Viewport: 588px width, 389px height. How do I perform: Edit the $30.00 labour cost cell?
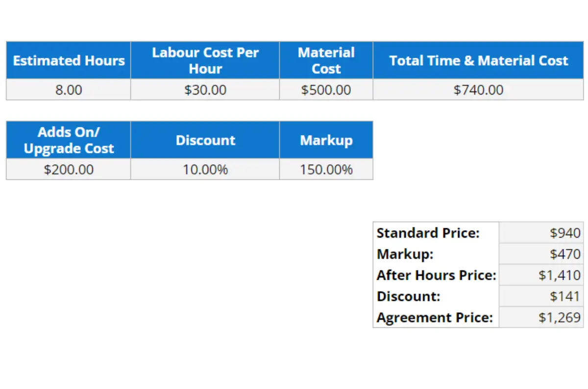tap(205, 90)
